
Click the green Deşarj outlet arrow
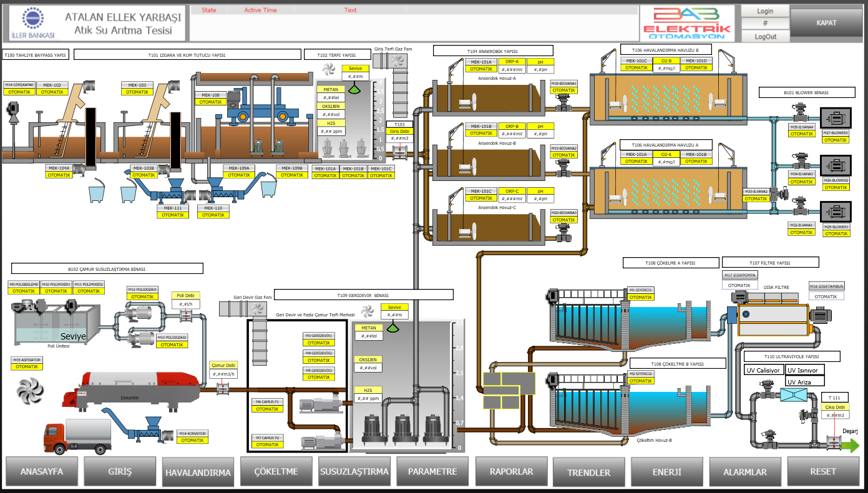click(850, 445)
